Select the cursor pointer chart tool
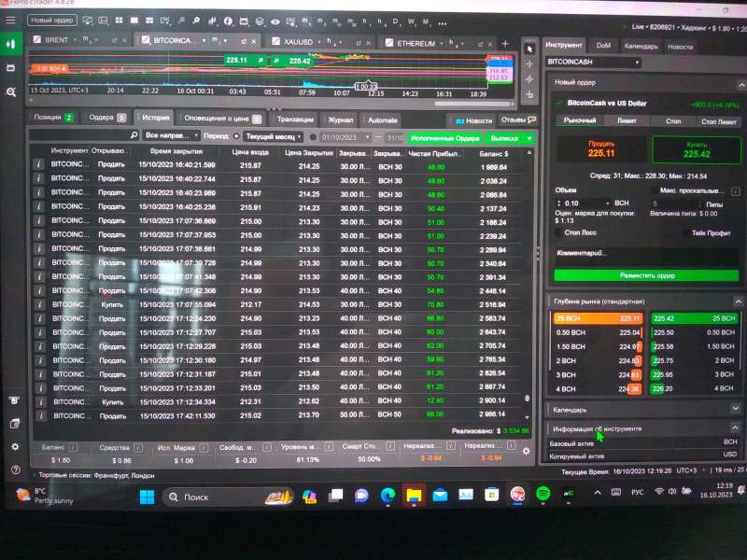This screenshot has width=747, height=560. tap(529, 49)
